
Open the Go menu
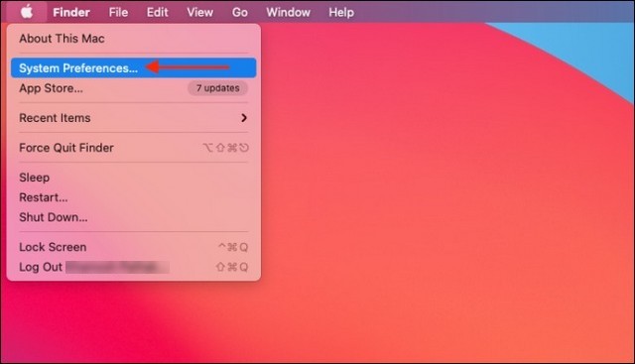(x=240, y=12)
